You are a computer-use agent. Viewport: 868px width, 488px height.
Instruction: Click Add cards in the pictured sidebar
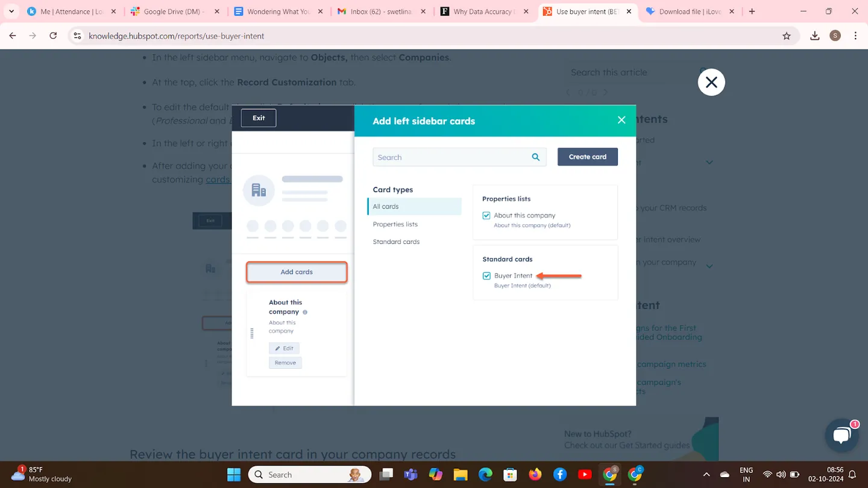297,272
